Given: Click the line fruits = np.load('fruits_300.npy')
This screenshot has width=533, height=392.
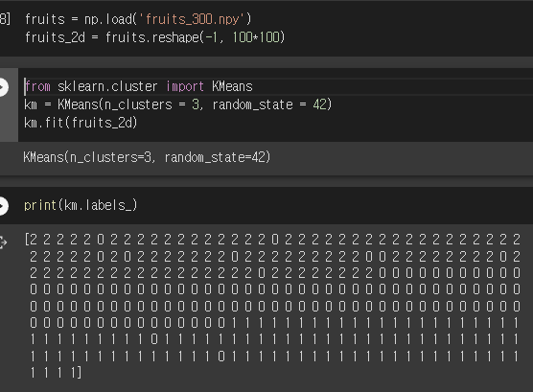Looking at the screenshot, I should click(x=138, y=19).
